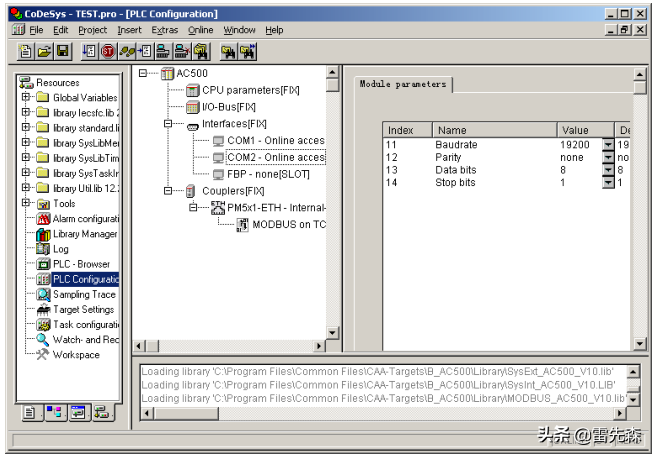The width and height of the screenshot is (655, 457).
Task: Click the New file toolbar icon
Action: pos(27,51)
